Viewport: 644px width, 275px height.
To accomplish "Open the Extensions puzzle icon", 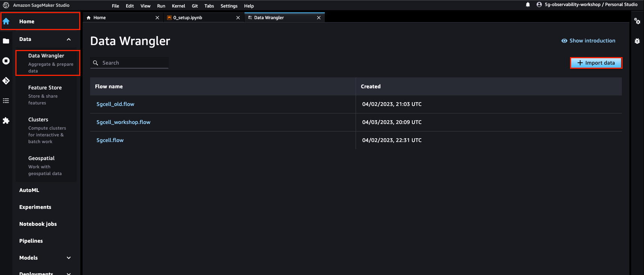I will tap(6, 121).
